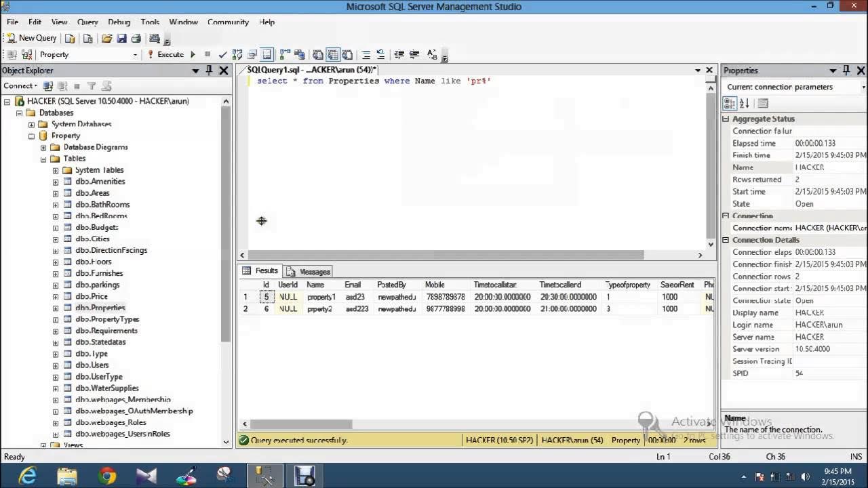Collapse the Aggregate Status section
Viewport: 868px width, 488px height.
pos(726,119)
